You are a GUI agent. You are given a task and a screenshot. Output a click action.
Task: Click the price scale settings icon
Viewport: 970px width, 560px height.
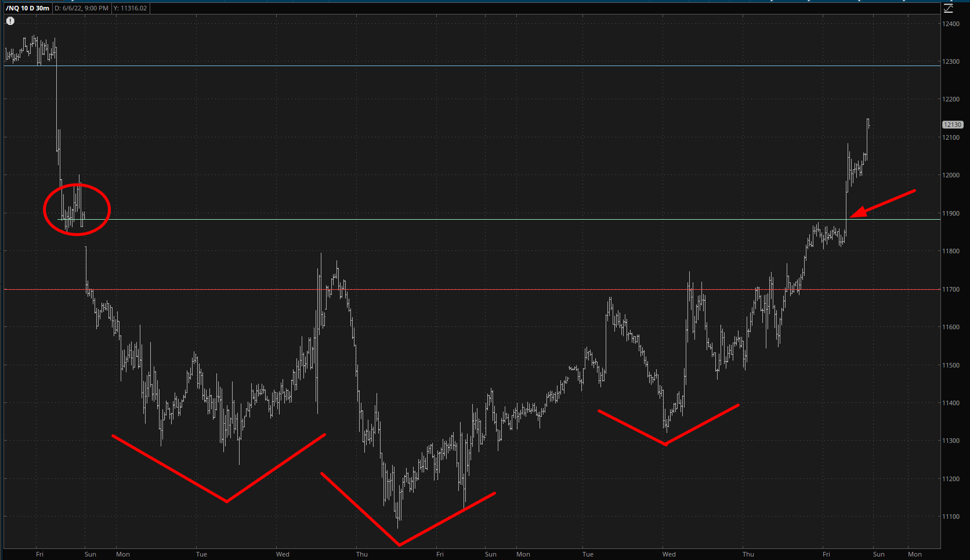[x=949, y=8]
